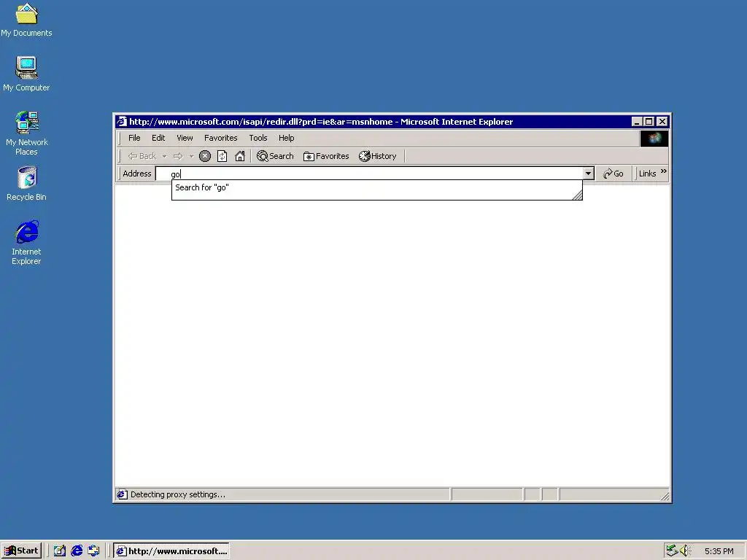Show Desktop from Quick Launch
747x560 pixels.
coord(60,551)
